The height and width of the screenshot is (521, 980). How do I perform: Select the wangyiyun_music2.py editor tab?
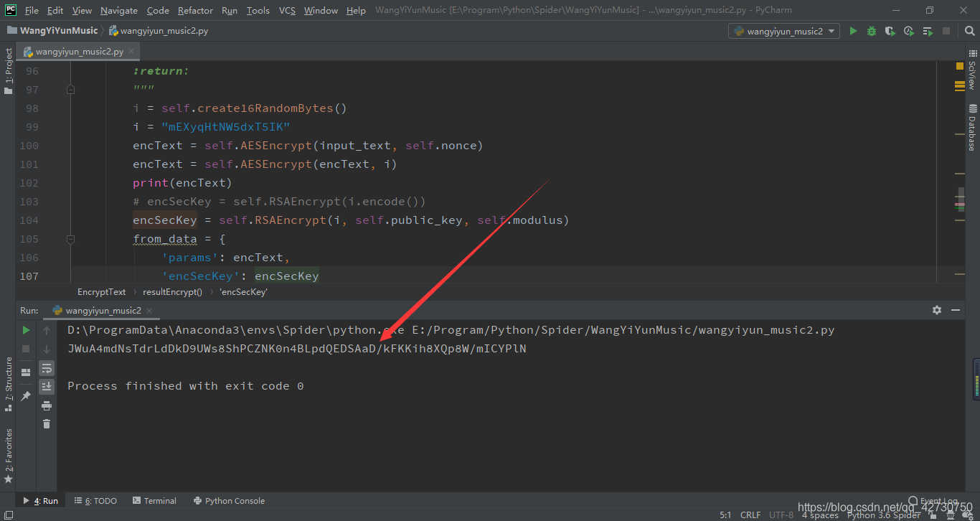click(x=78, y=52)
